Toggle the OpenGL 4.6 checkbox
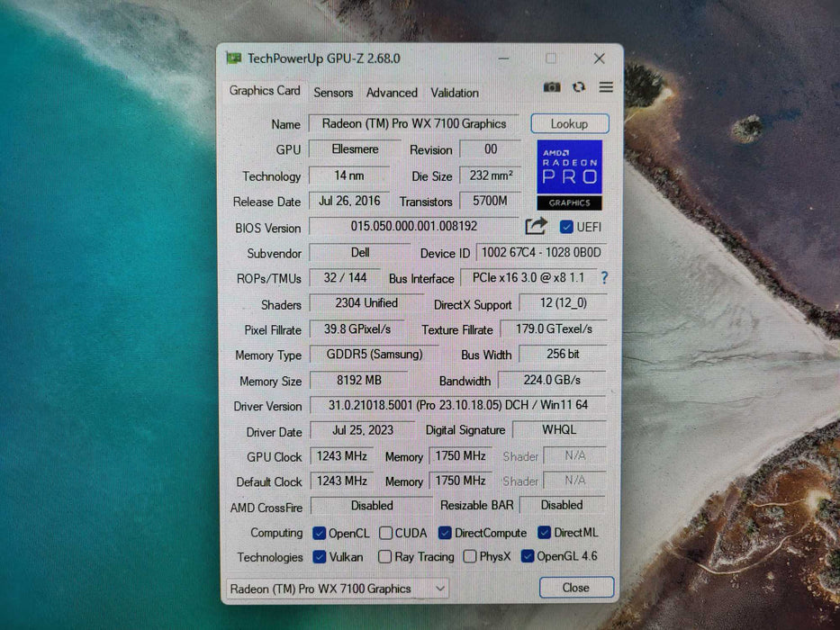Image resolution: width=840 pixels, height=630 pixels. [x=528, y=556]
